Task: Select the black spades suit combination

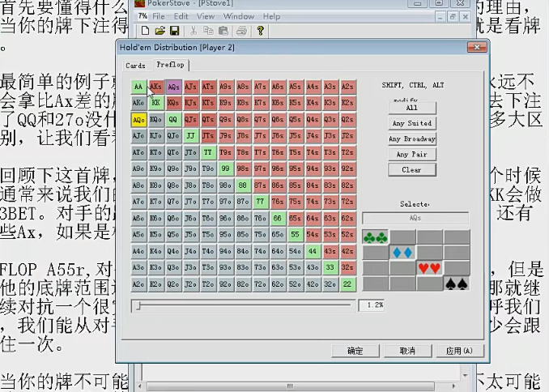Action: point(456,283)
